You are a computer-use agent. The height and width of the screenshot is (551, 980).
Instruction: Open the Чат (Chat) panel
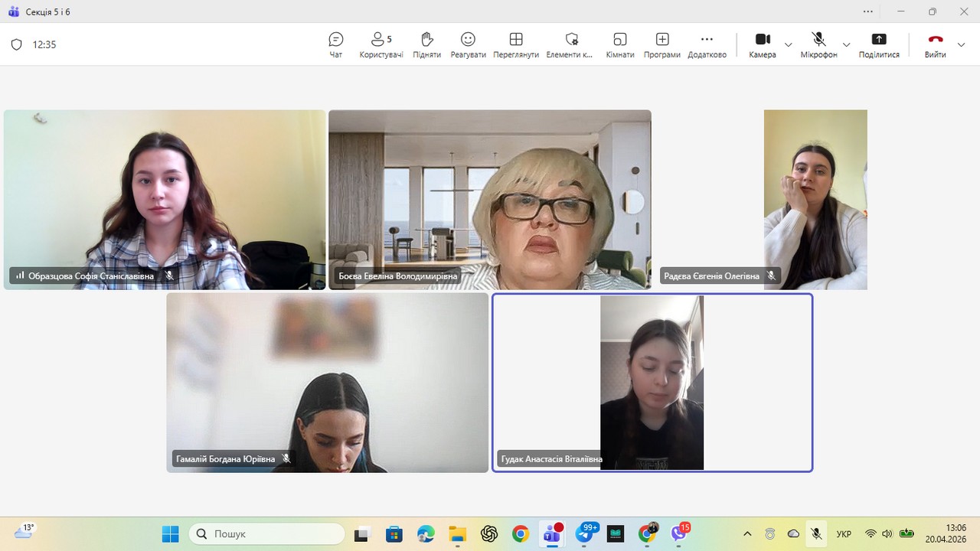click(x=335, y=44)
